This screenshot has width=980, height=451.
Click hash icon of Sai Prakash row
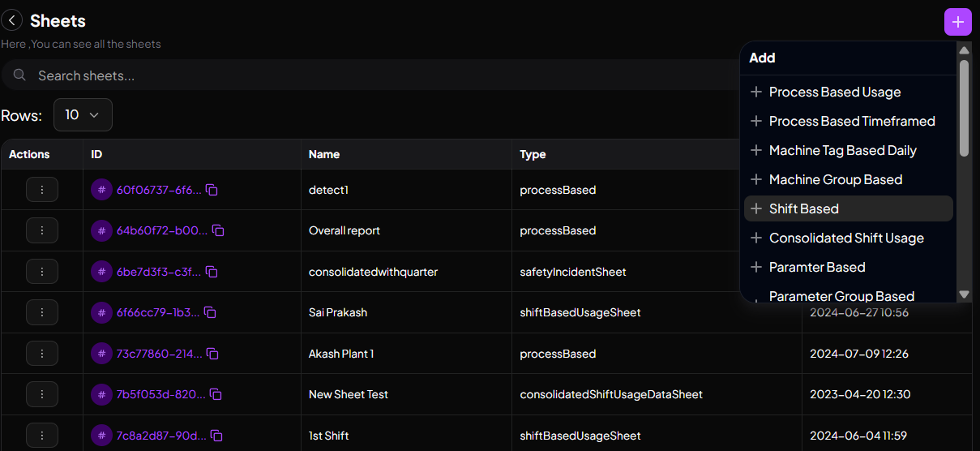click(101, 312)
